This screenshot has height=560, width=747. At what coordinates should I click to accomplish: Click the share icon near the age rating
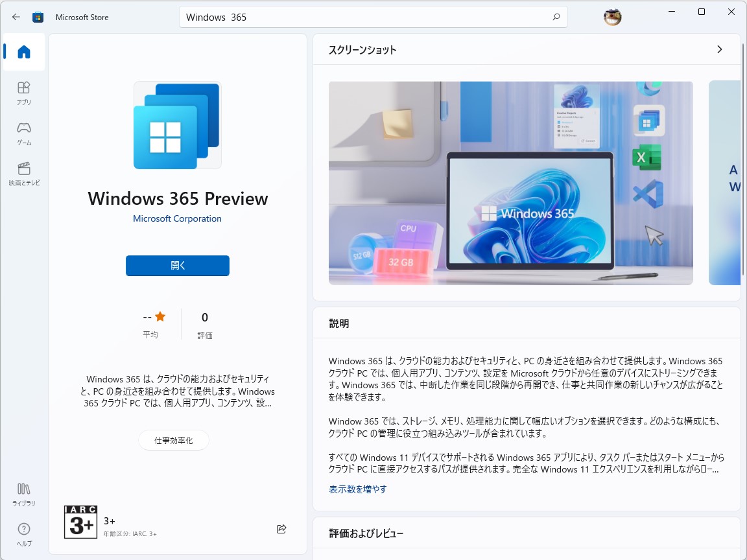tap(281, 529)
